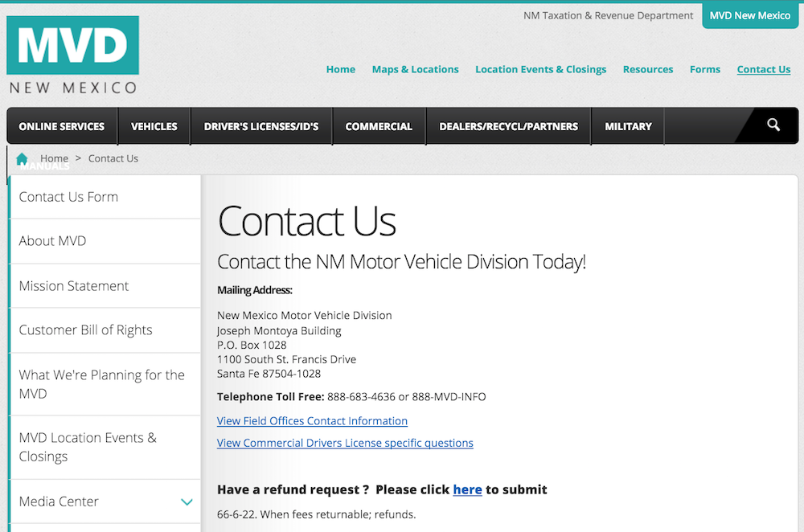This screenshot has height=532, width=804.
Task: Open Location Events & Closings top link
Action: point(540,69)
